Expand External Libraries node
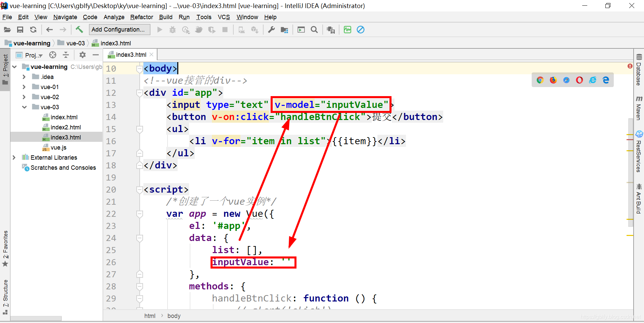The width and height of the screenshot is (644, 323). [14, 158]
